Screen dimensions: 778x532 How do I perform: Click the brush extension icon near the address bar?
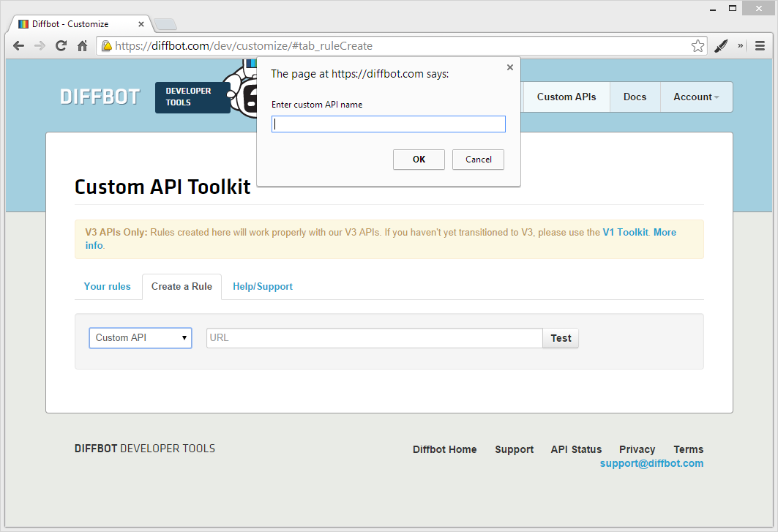point(721,45)
